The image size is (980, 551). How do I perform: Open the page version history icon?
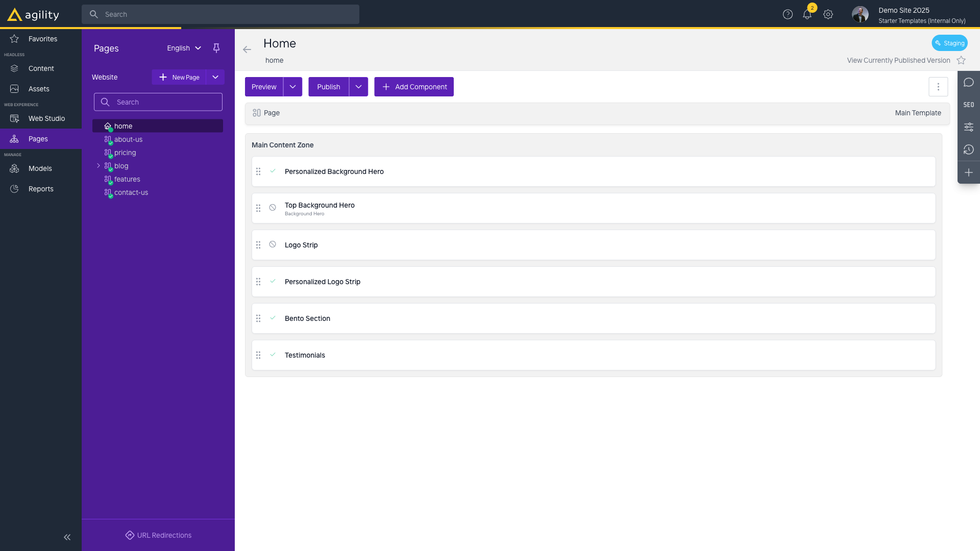pos(969,149)
